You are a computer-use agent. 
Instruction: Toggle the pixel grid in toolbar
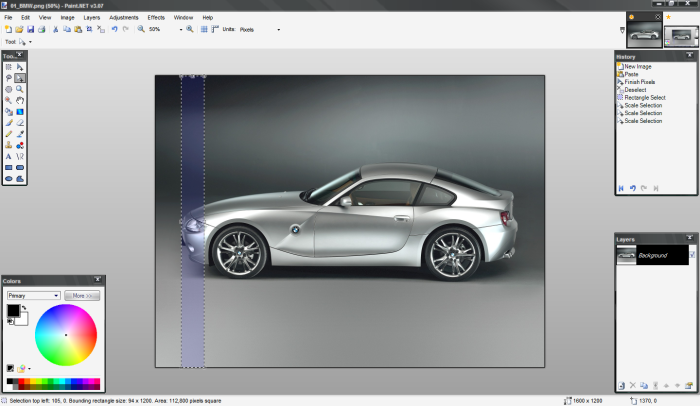[204, 30]
